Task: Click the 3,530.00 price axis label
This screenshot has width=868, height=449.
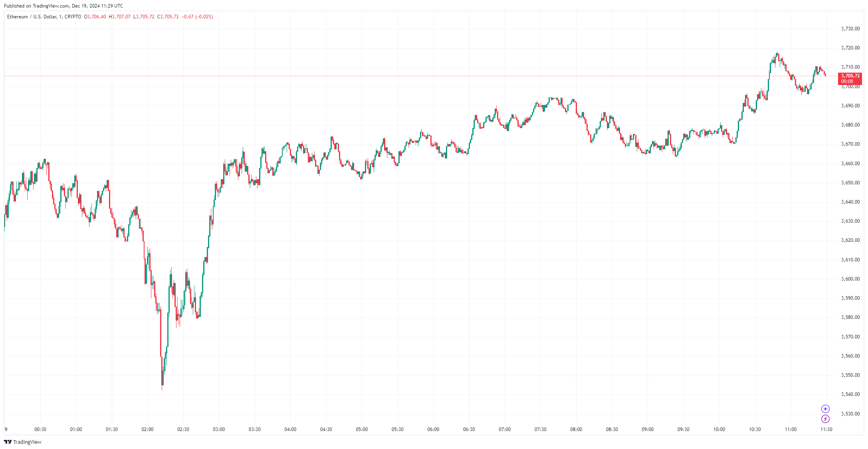Action: (850, 414)
